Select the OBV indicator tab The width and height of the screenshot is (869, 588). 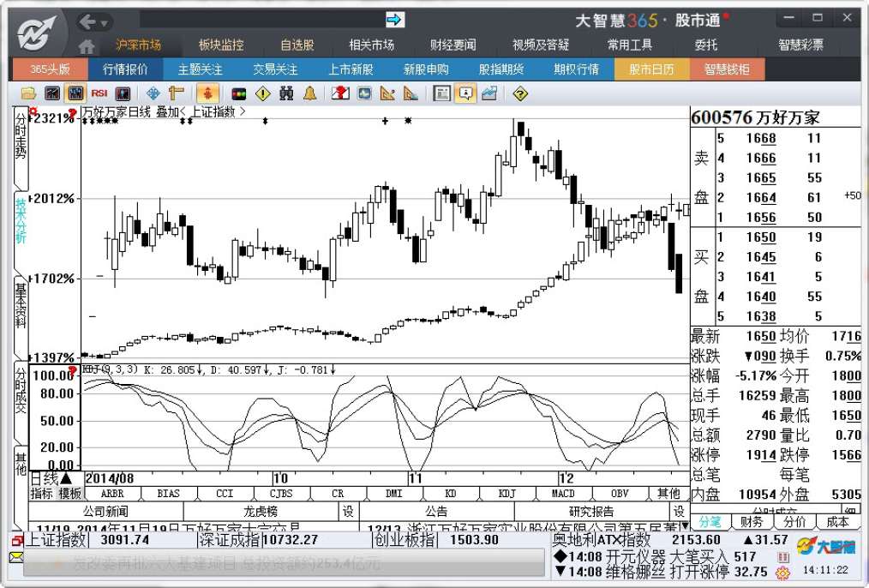point(620,493)
